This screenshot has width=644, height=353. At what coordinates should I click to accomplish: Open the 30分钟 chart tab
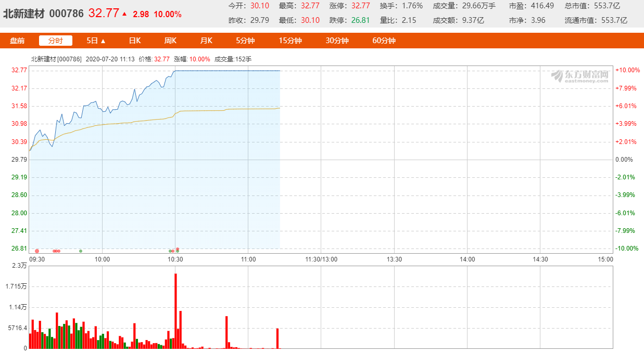tap(337, 41)
